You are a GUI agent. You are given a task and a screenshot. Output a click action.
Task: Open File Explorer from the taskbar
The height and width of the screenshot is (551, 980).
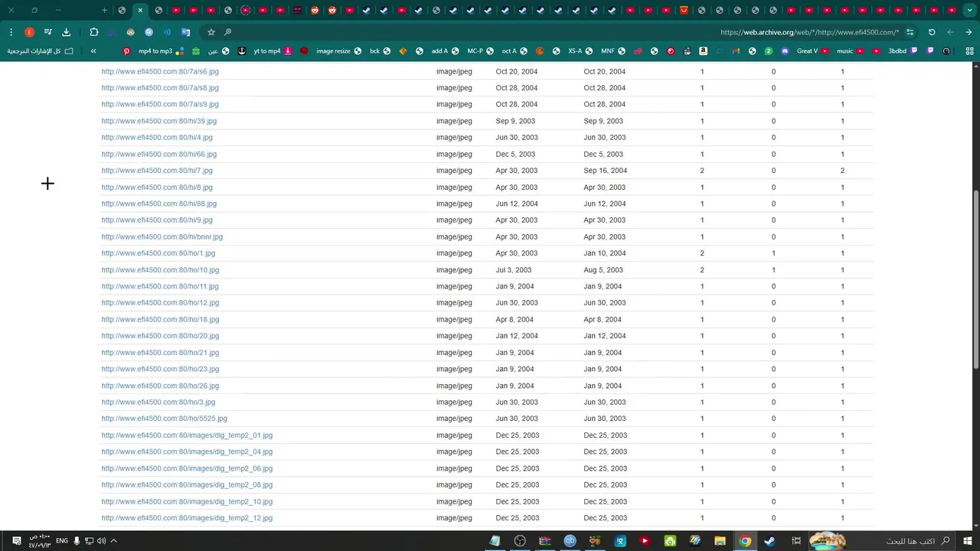click(x=720, y=541)
